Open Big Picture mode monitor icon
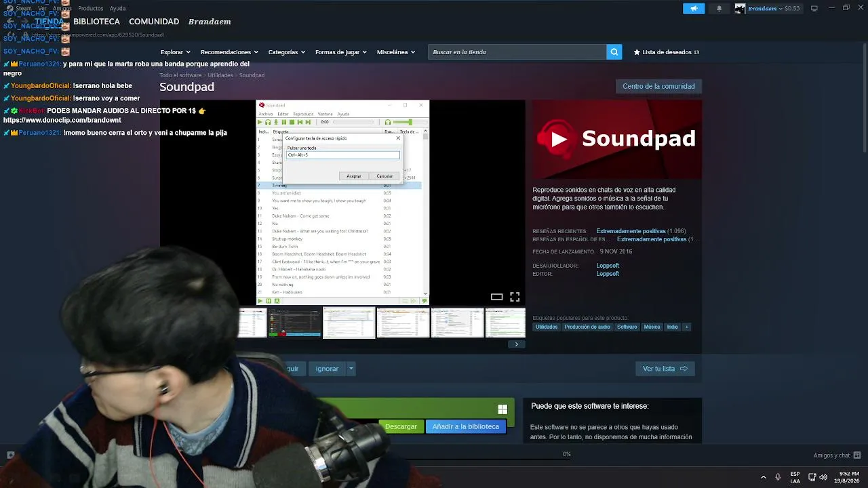Viewport: 868px width, 488px height. (814, 8)
